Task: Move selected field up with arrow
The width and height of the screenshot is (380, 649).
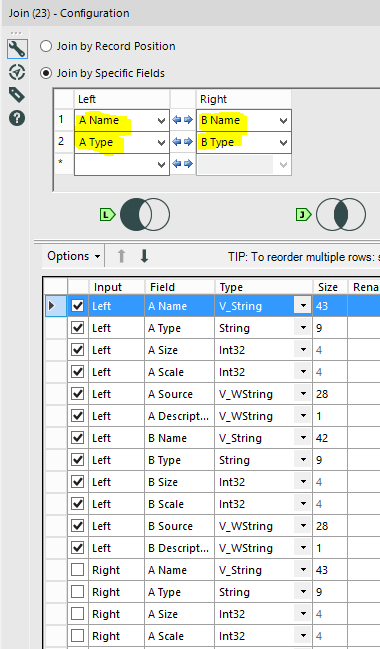Action: pos(121,256)
